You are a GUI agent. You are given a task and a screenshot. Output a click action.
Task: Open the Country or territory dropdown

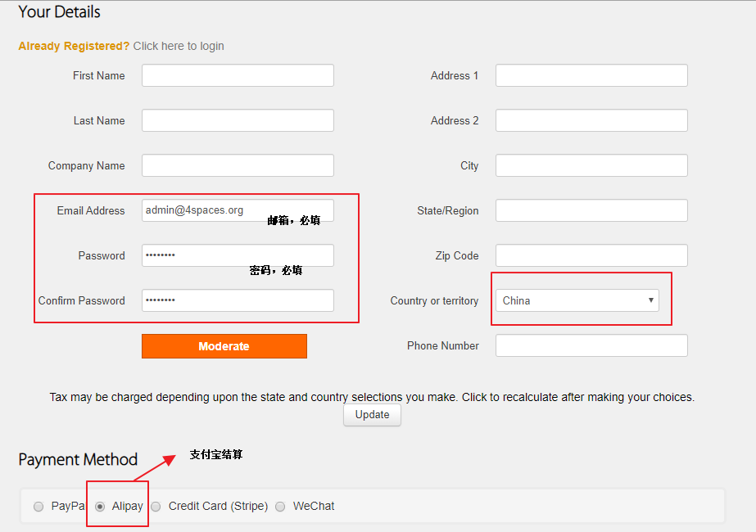[x=579, y=300]
